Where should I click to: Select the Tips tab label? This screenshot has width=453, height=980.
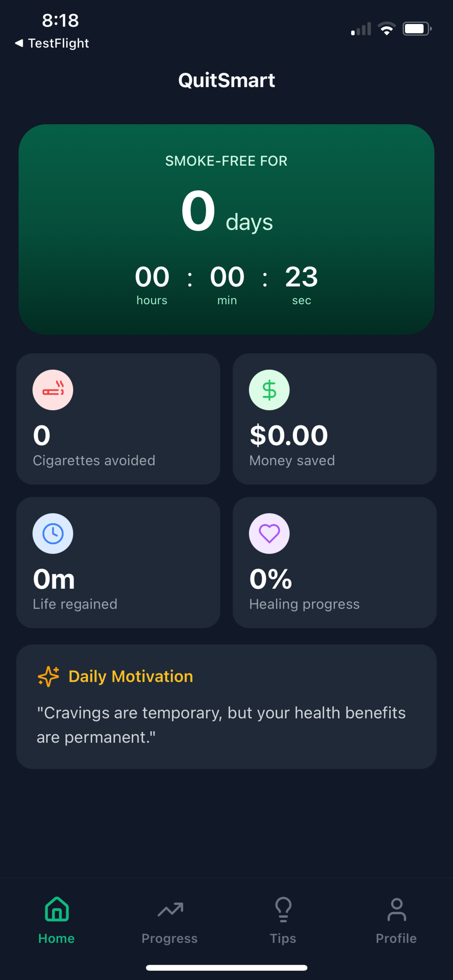tap(283, 938)
